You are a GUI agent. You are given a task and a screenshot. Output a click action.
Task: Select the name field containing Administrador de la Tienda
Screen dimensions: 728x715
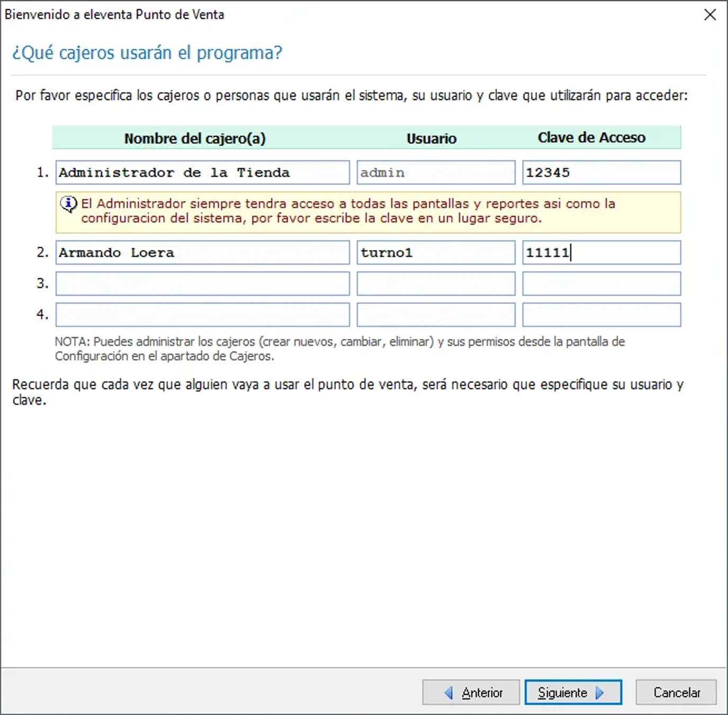(203, 172)
